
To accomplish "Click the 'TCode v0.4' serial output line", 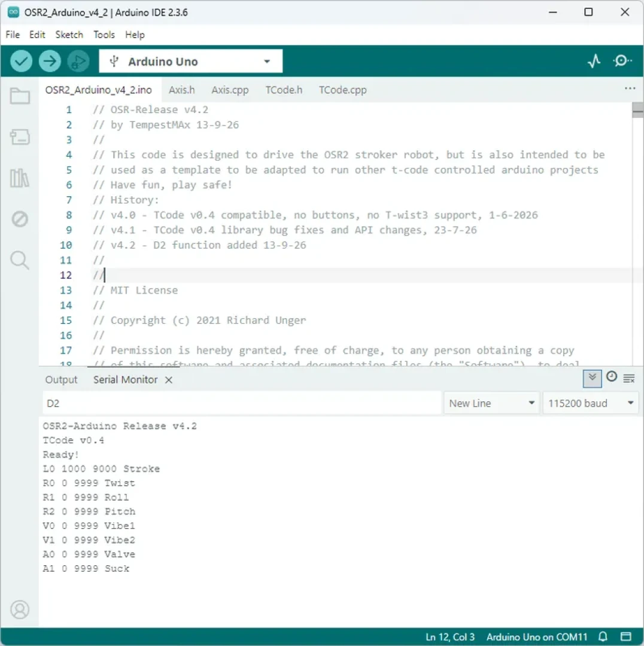I will point(74,440).
